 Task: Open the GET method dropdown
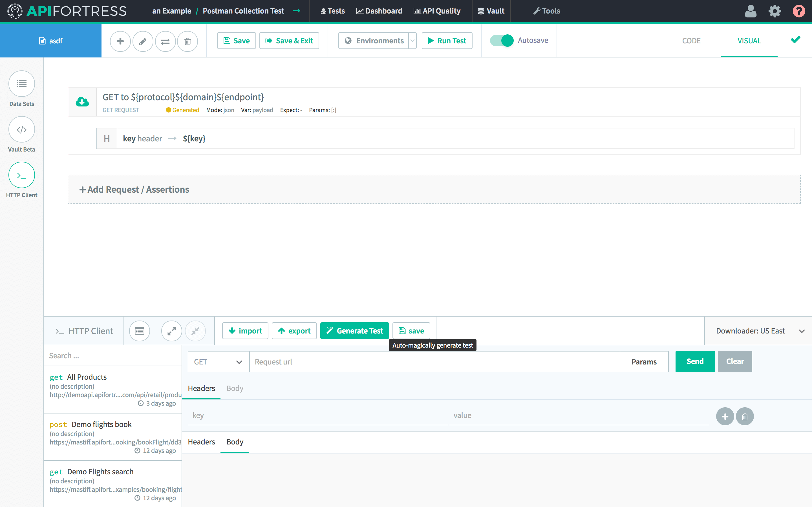(x=218, y=361)
